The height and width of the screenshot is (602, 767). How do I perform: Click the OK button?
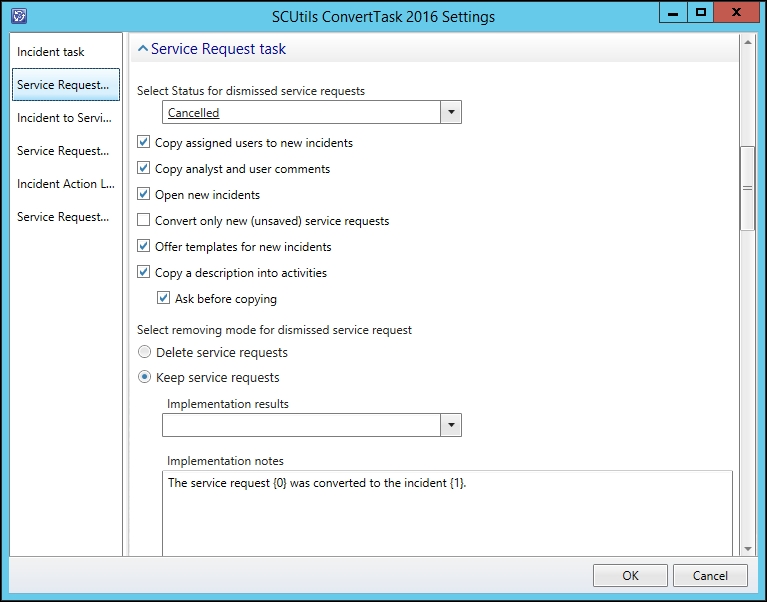(x=630, y=576)
